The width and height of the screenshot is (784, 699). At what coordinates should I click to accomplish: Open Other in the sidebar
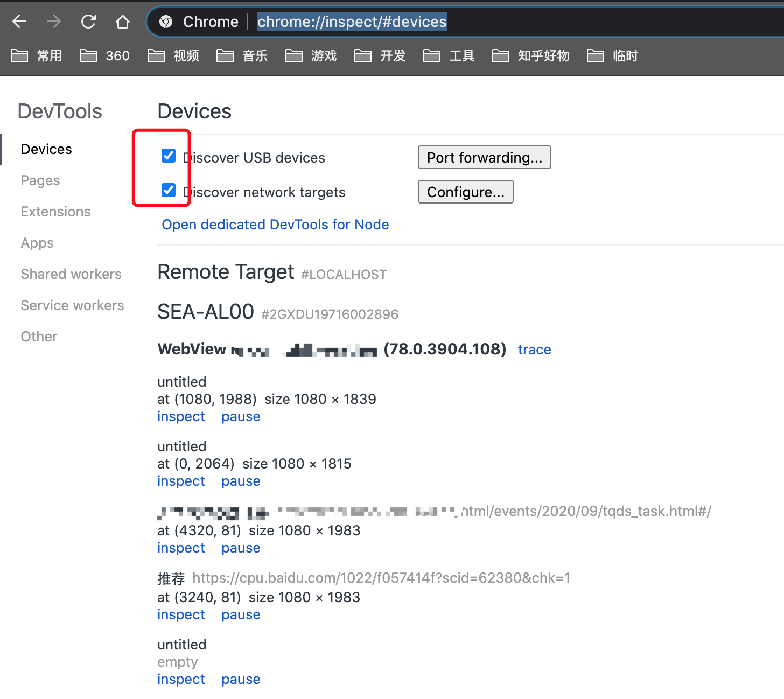(x=39, y=337)
